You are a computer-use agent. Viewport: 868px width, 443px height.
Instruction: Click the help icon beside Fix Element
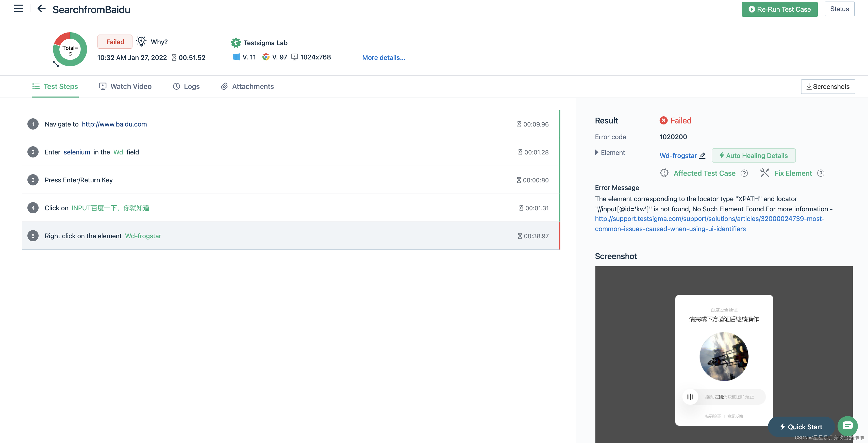[x=821, y=173]
